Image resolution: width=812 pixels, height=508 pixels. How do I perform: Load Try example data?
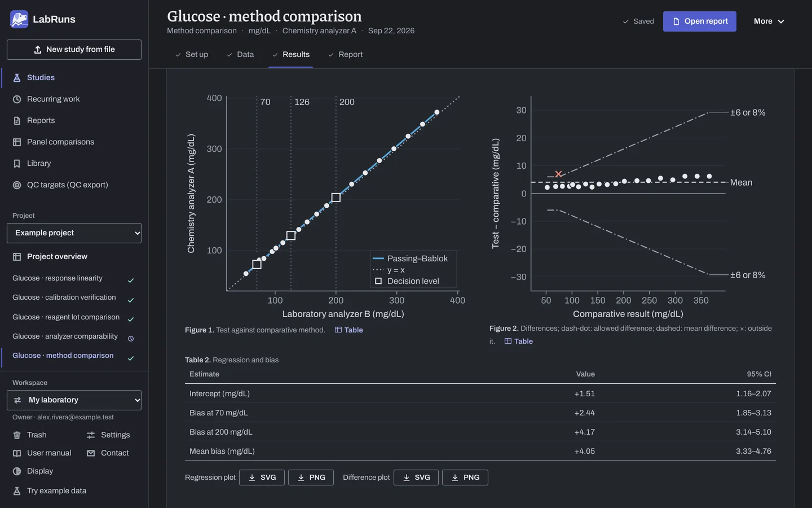50,491
